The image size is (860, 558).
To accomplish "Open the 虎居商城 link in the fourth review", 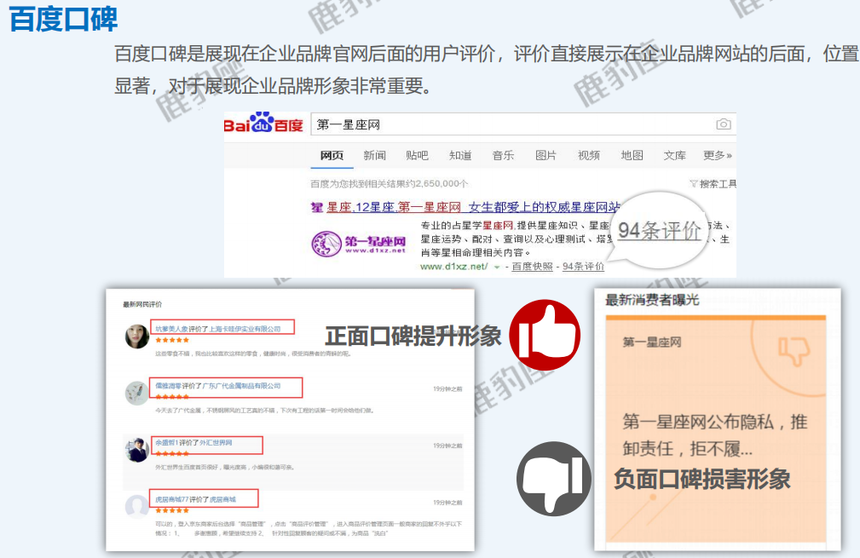I will [222, 499].
